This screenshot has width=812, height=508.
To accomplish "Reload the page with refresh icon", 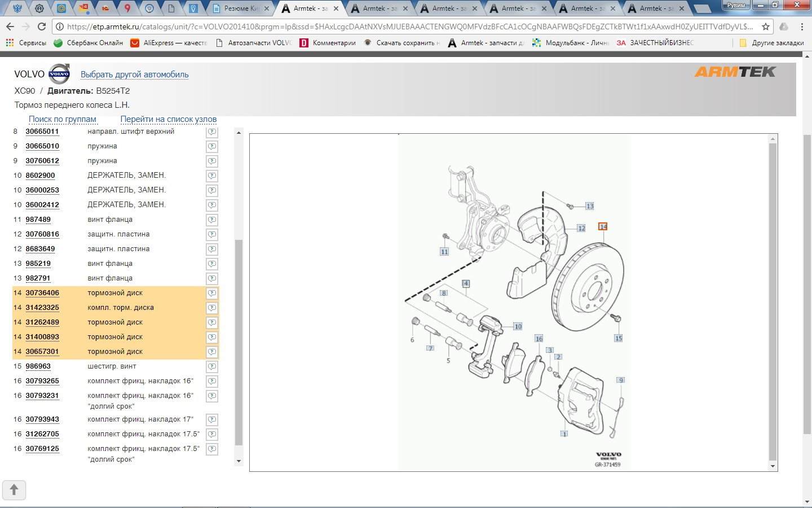I will click(42, 27).
